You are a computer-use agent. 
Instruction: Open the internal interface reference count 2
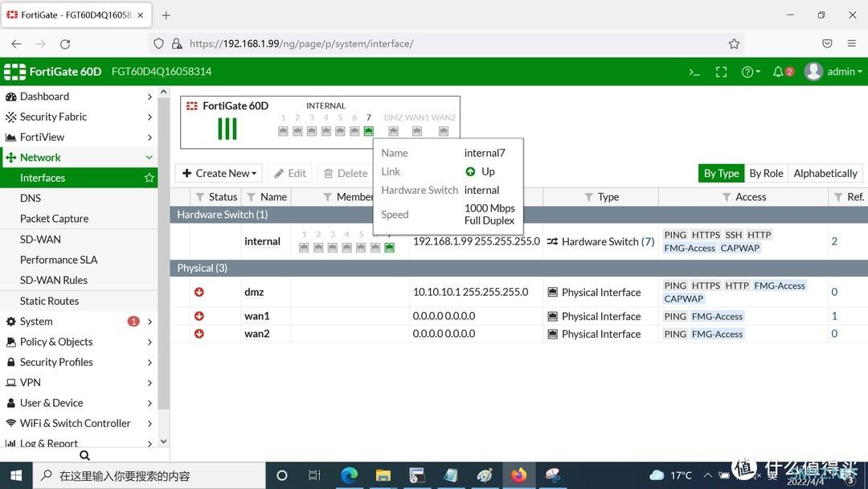[x=834, y=241]
